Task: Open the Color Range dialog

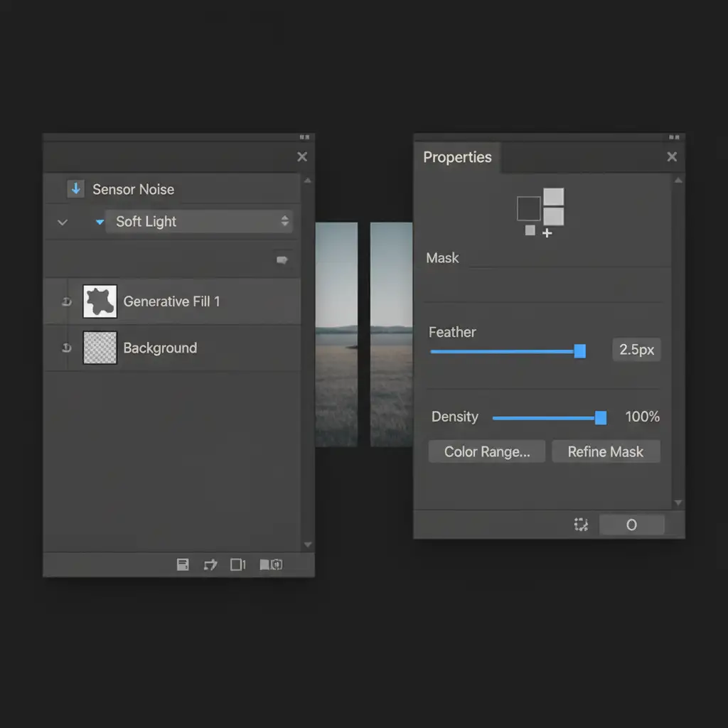Action: (x=487, y=451)
